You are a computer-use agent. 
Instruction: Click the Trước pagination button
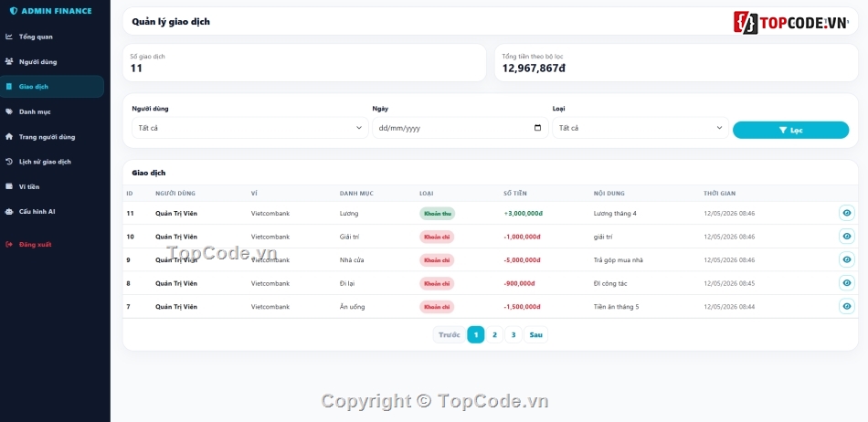point(449,334)
